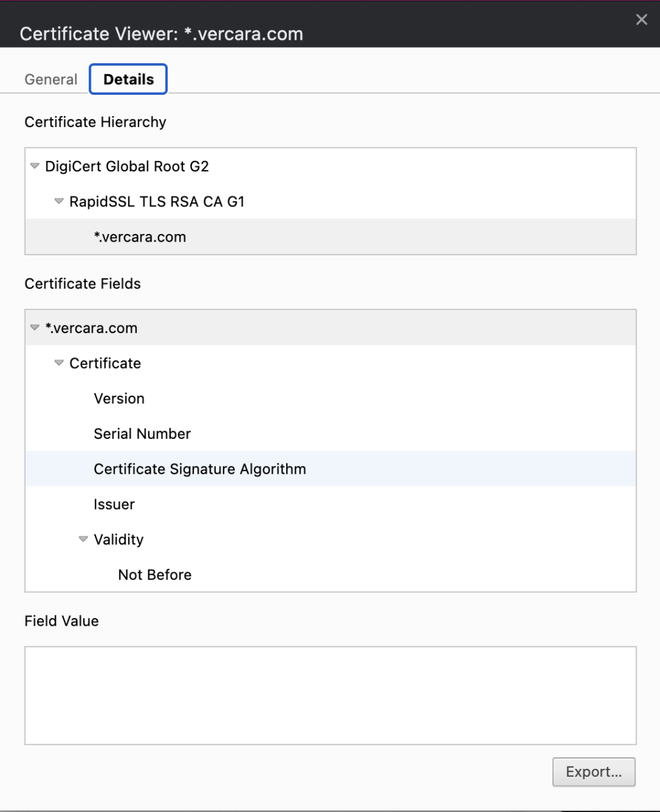Select RapidSSL TLS RSA CA G1 certificate

(x=157, y=201)
